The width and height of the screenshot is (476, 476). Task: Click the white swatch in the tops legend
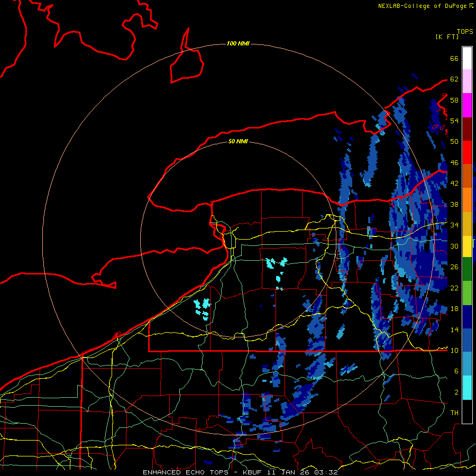pos(467,58)
